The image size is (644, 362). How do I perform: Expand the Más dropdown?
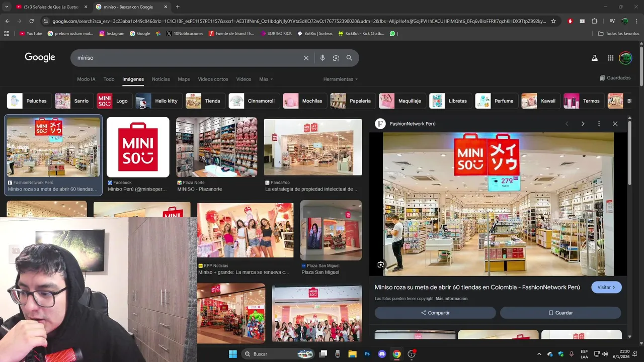click(x=266, y=79)
